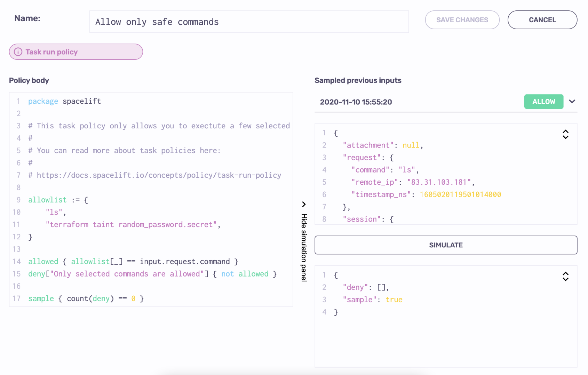Click the "ls" entry in the allowlist
The width and height of the screenshot is (588, 375).
(x=54, y=212)
